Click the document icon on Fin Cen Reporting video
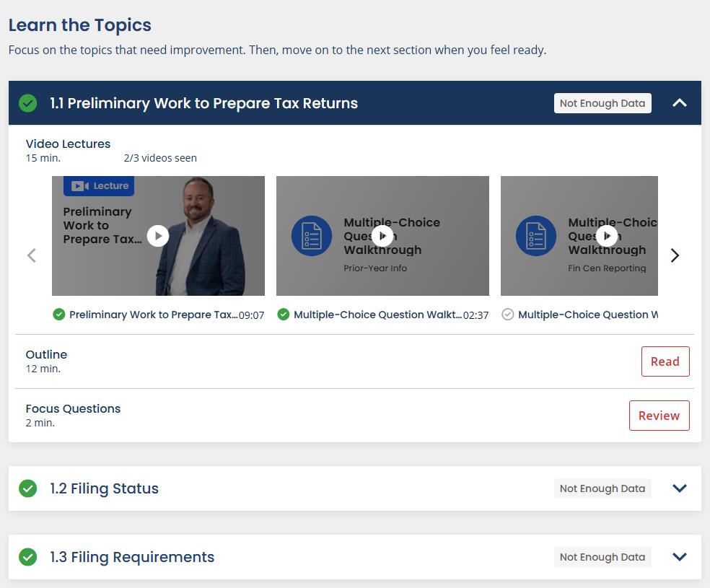The height and width of the screenshot is (588, 710). (x=536, y=236)
